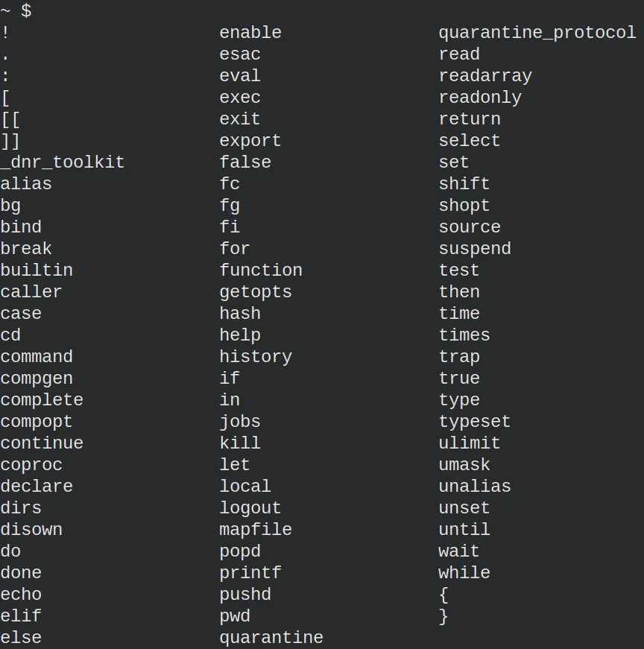Click the _dnr_toolkit entry
This screenshot has height=649, width=644.
63,162
